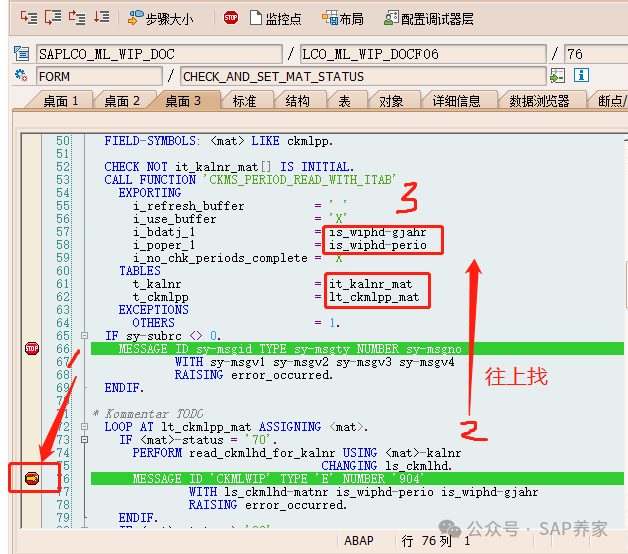Open the 布局 layout button
Image resolution: width=628 pixels, height=554 pixels.
pyautogui.click(x=343, y=18)
